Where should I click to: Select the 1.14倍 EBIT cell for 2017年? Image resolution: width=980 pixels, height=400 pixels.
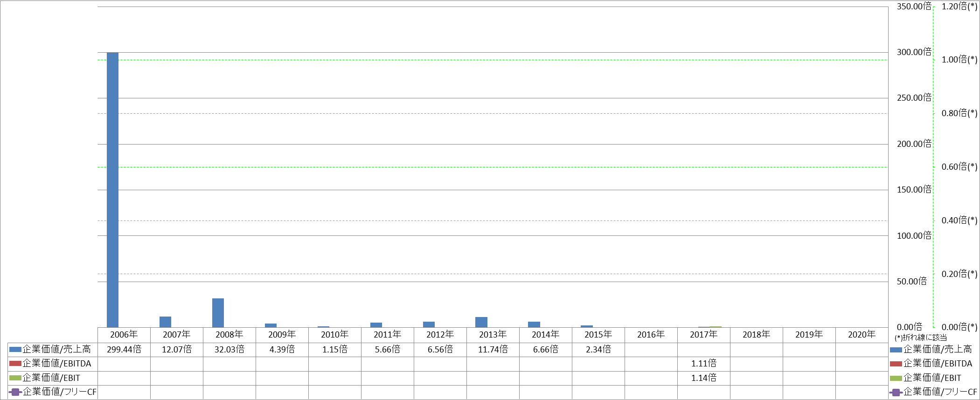(x=704, y=378)
